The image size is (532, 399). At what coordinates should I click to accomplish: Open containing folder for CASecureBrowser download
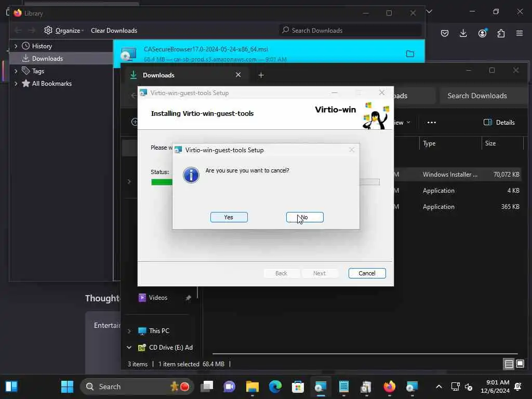[410, 54]
